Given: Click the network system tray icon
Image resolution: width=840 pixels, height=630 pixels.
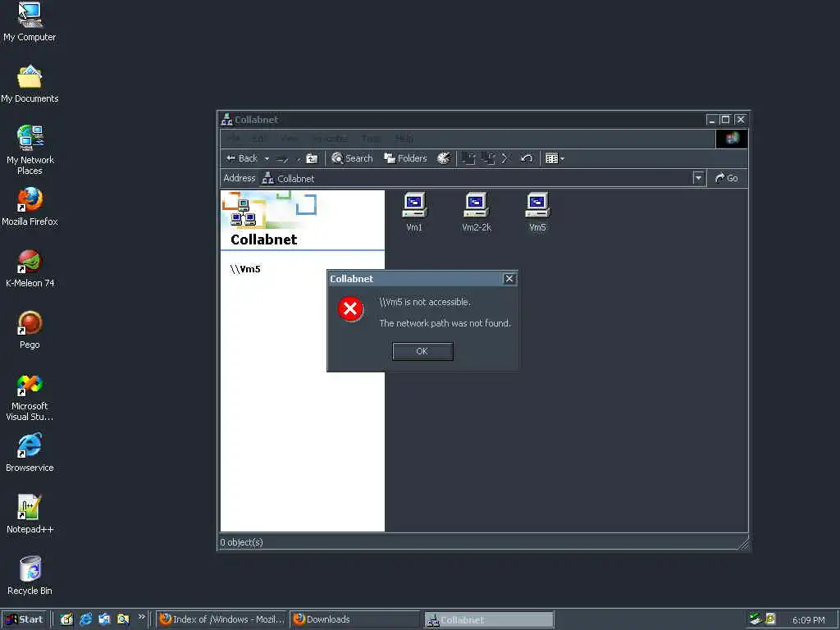Looking at the screenshot, I should pos(756,619).
